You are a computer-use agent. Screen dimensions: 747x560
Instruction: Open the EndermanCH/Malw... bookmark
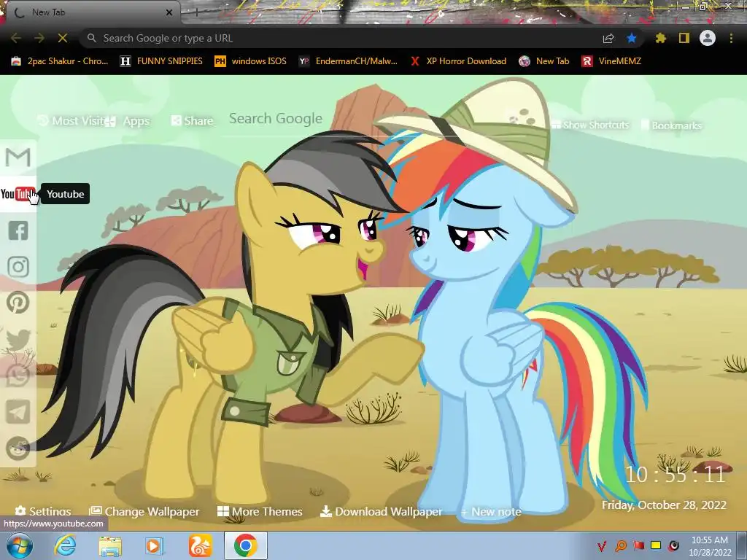[x=348, y=61]
